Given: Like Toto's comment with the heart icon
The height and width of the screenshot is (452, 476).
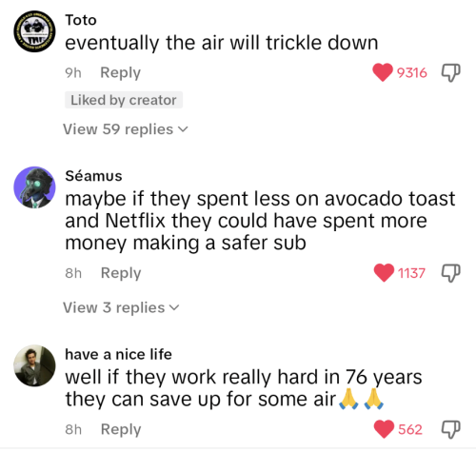Looking at the screenshot, I should [x=383, y=72].
